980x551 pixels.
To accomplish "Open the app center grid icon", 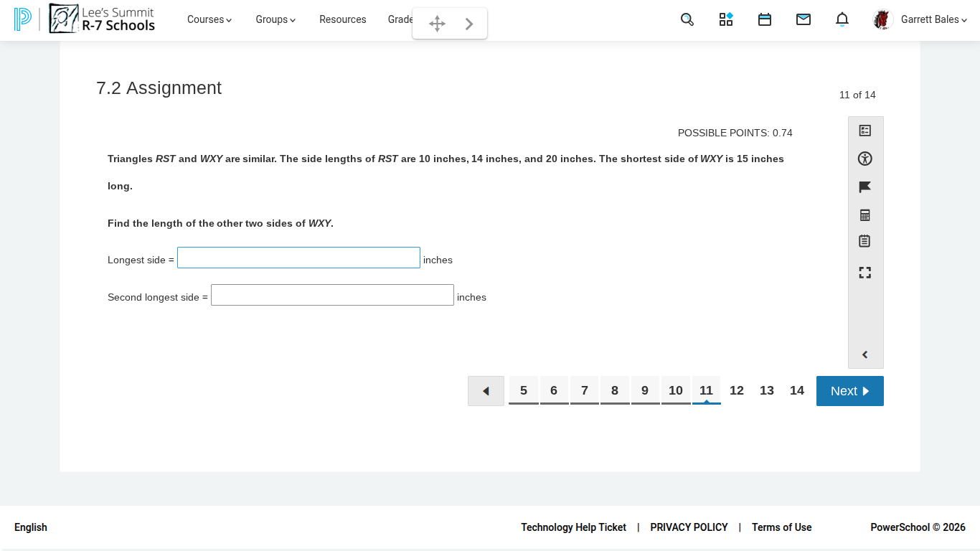I will point(725,19).
